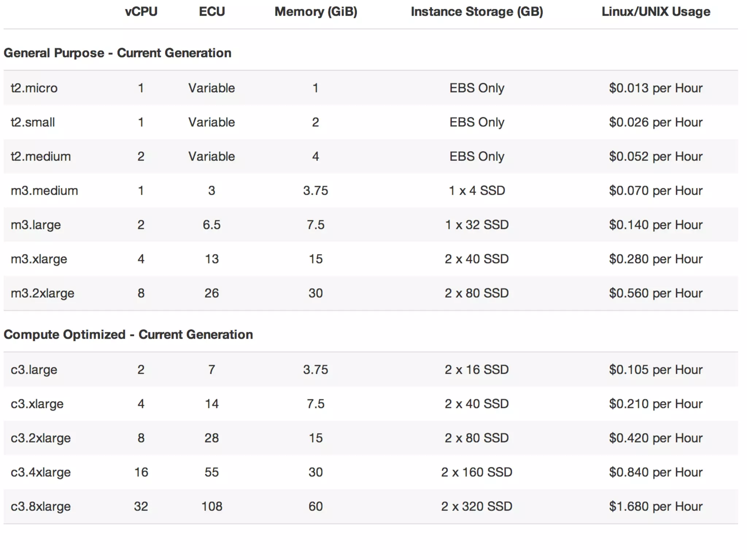This screenshot has width=747, height=560.
Task: Click the m3.large instance name
Action: pos(36,225)
